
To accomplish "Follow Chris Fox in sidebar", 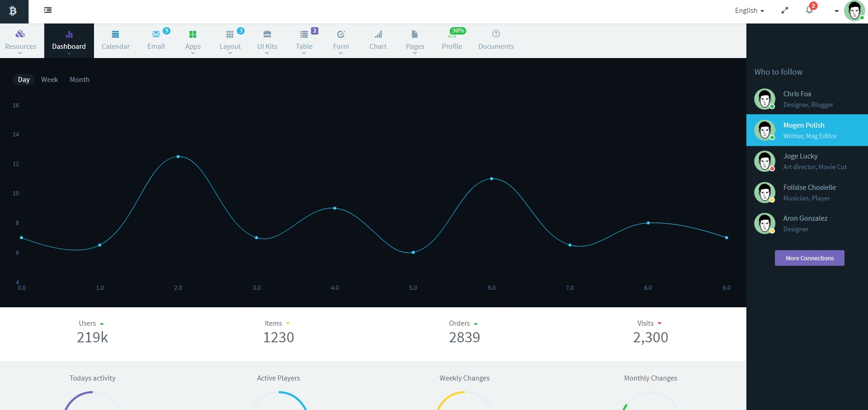I will (807, 99).
